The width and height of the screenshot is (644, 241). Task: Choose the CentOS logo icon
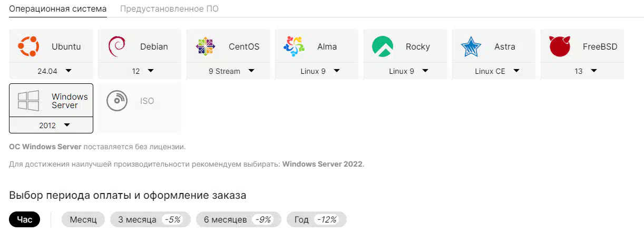tap(206, 46)
